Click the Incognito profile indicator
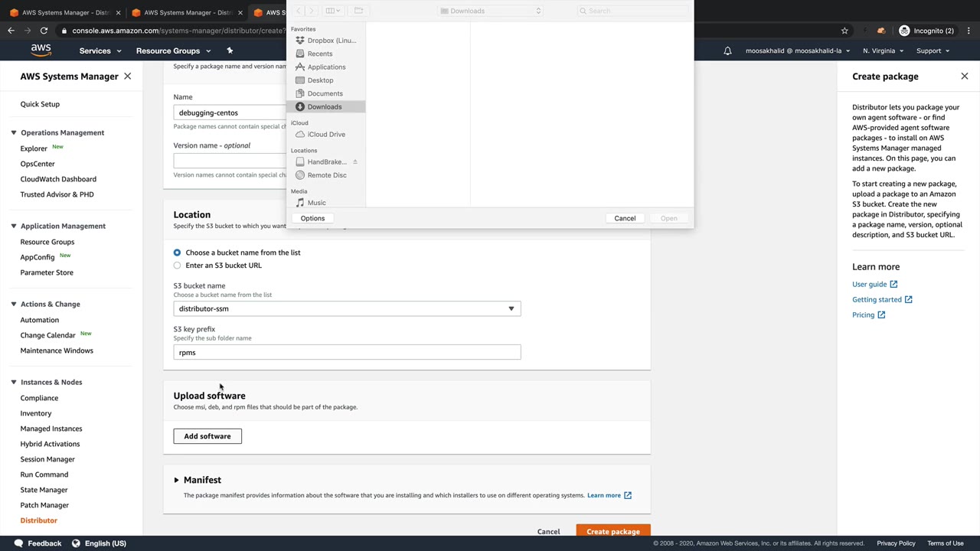Screen dimensions: 980x551 926,31
